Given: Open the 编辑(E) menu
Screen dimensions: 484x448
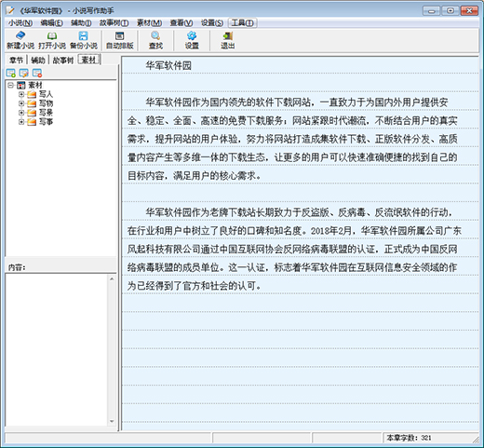Looking at the screenshot, I should point(51,23).
